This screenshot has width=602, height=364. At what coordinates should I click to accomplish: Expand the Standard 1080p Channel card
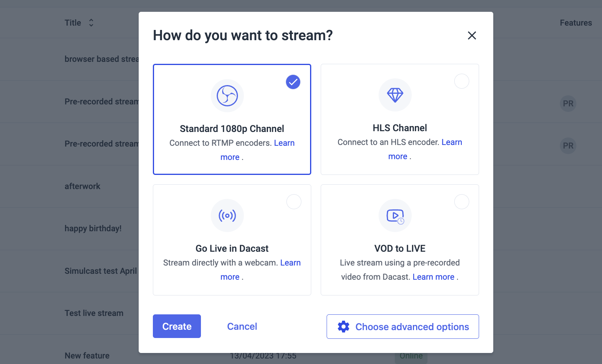[232, 119]
